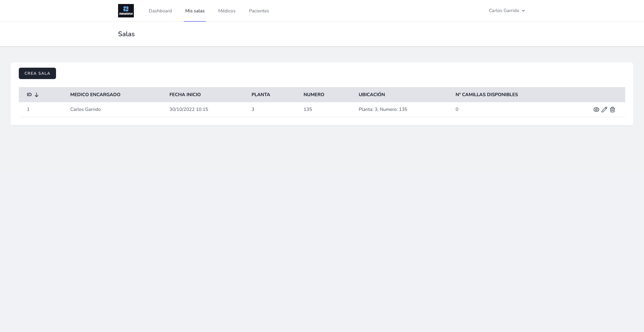View room 1 details via eye icon
The height and width of the screenshot is (332, 644).
[596, 110]
